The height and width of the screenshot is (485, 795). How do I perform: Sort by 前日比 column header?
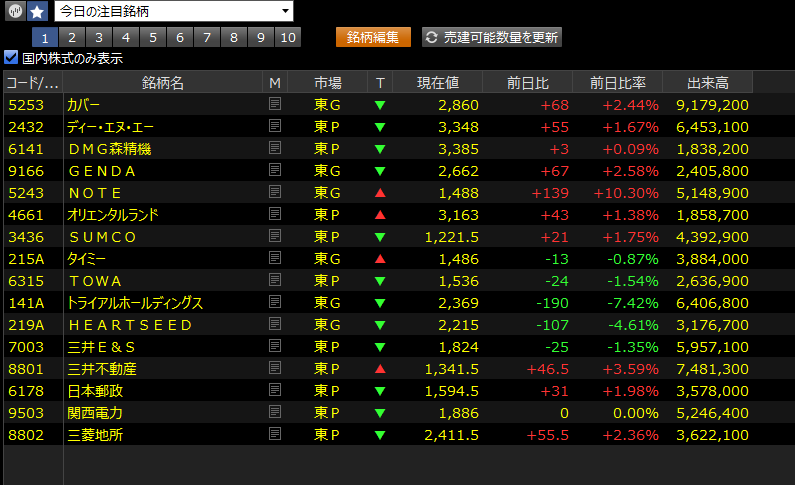click(528, 83)
